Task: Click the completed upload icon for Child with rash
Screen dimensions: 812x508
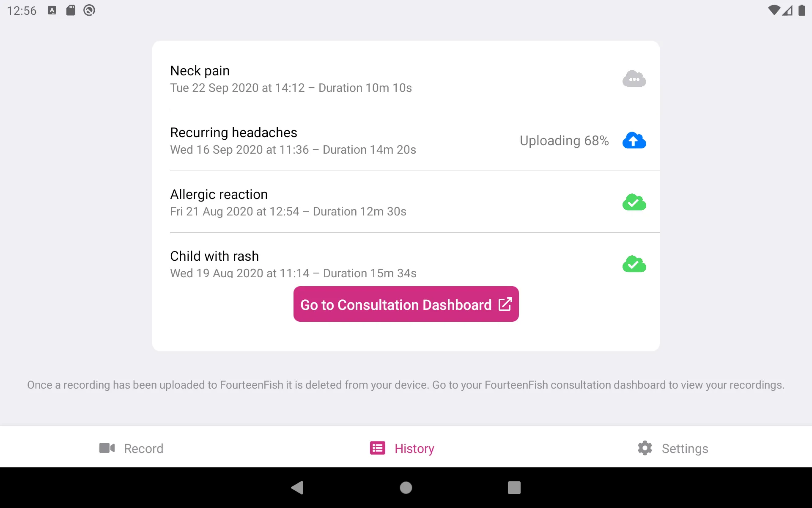Action: pyautogui.click(x=634, y=264)
